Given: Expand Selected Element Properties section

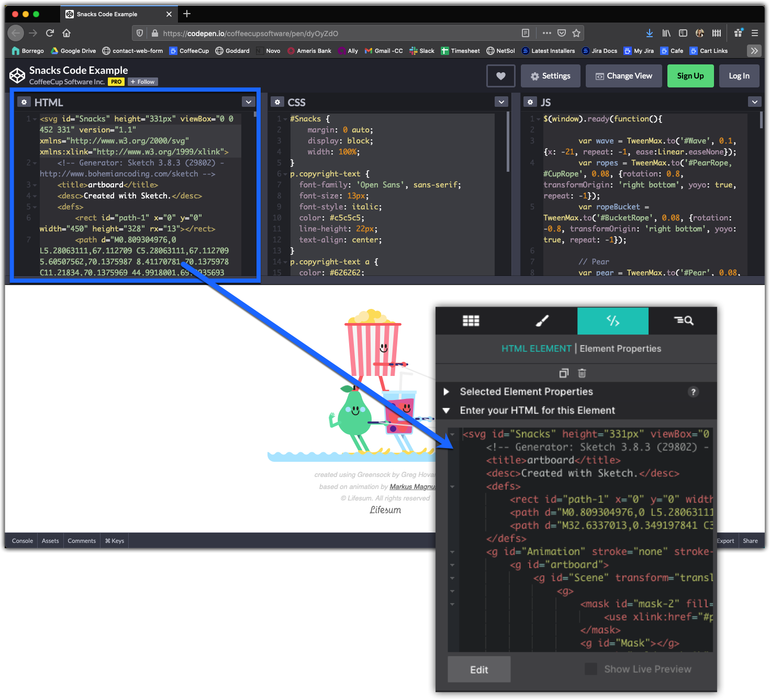Looking at the screenshot, I should [447, 392].
